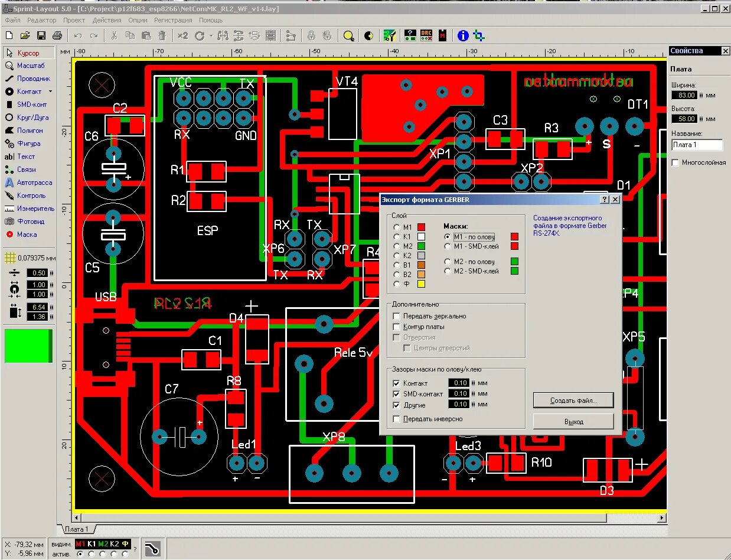
Task: Open file using the folder toolbar icon
Action: [x=25, y=36]
